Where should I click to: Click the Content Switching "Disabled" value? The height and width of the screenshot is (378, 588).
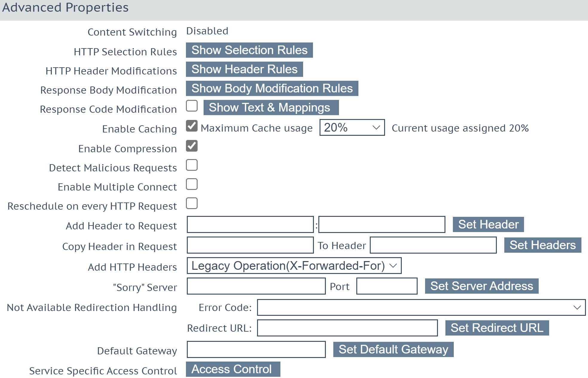[x=207, y=31]
